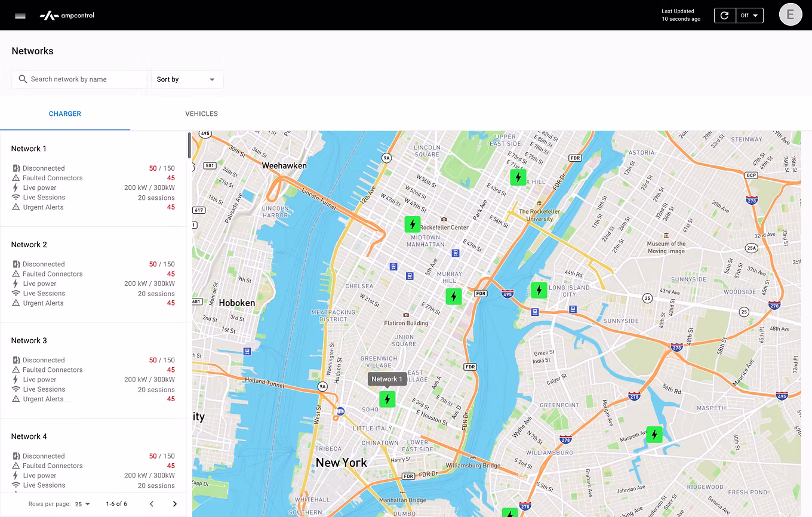Select the SoHo charger marker below Network 1 tooltip
Viewport: 812px width, 517px height.
pos(387,399)
